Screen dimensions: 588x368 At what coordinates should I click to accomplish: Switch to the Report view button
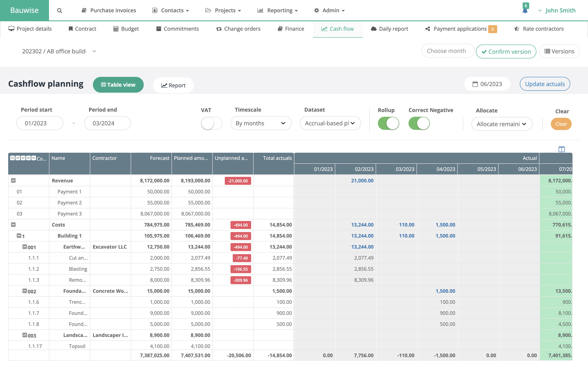[173, 85]
